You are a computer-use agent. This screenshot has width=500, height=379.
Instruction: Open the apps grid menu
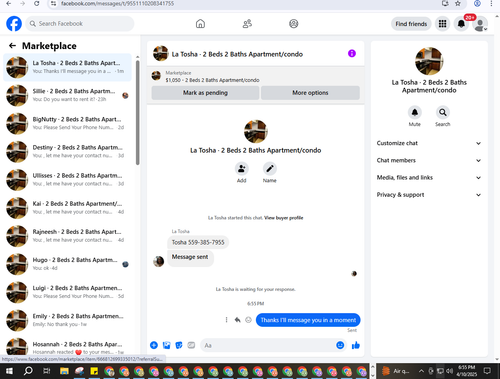point(442,24)
